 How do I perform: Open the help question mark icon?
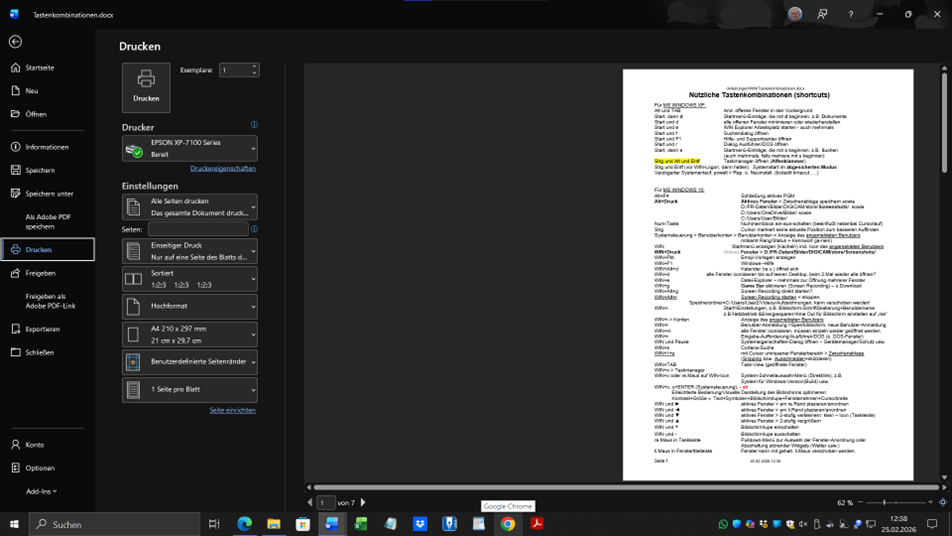(x=851, y=14)
